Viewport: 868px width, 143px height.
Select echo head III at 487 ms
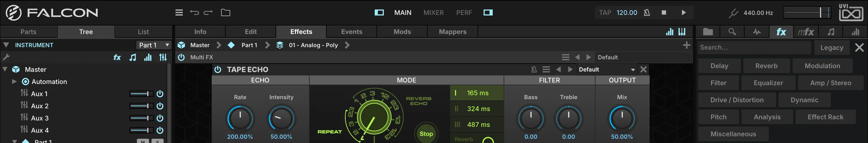click(477, 124)
